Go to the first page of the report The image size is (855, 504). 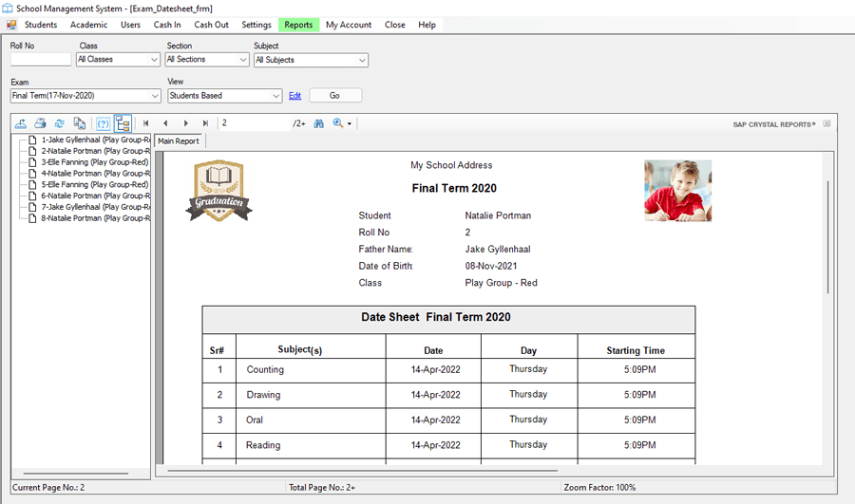click(145, 123)
